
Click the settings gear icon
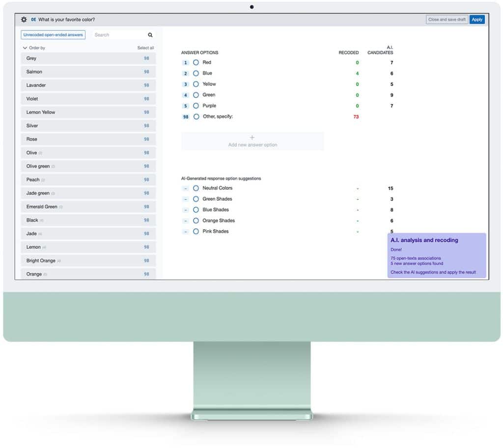click(x=24, y=20)
